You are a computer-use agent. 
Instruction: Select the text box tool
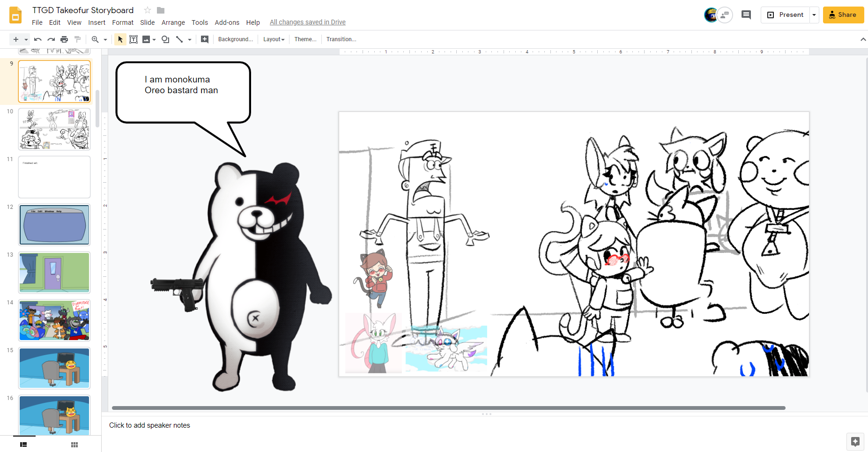134,39
